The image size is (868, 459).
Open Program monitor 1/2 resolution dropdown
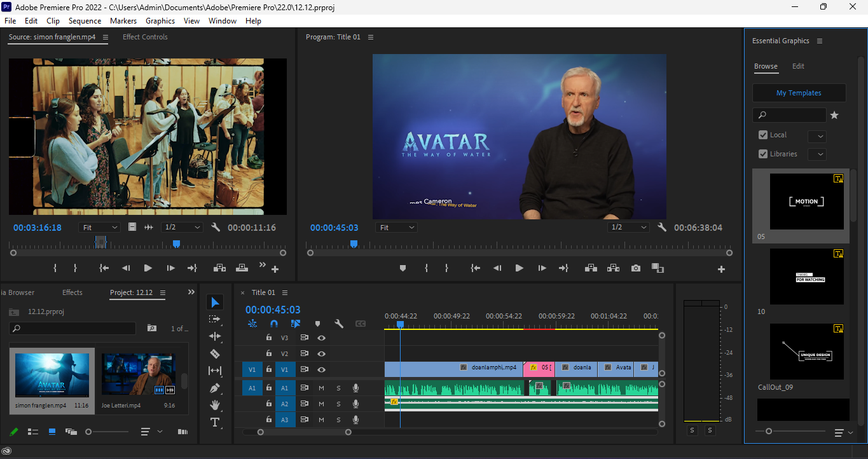tap(628, 227)
